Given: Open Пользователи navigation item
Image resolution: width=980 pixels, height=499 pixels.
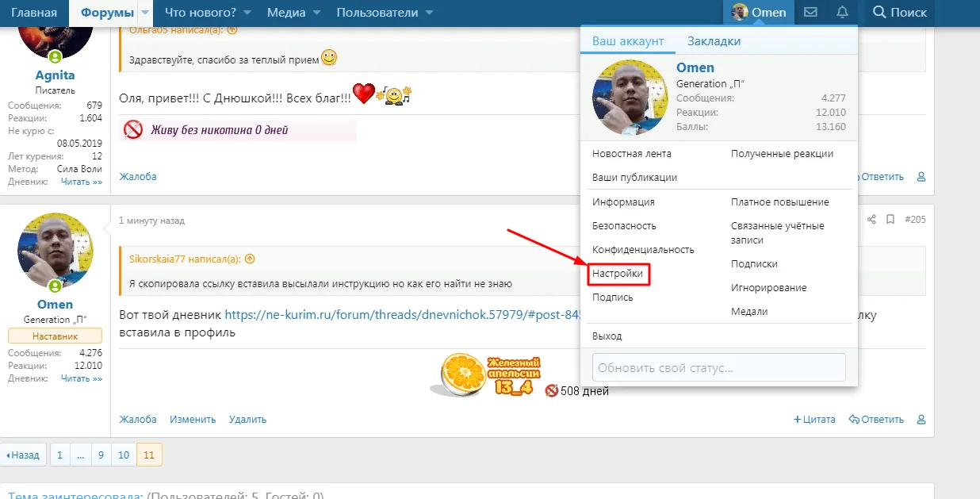Looking at the screenshot, I should (377, 12).
